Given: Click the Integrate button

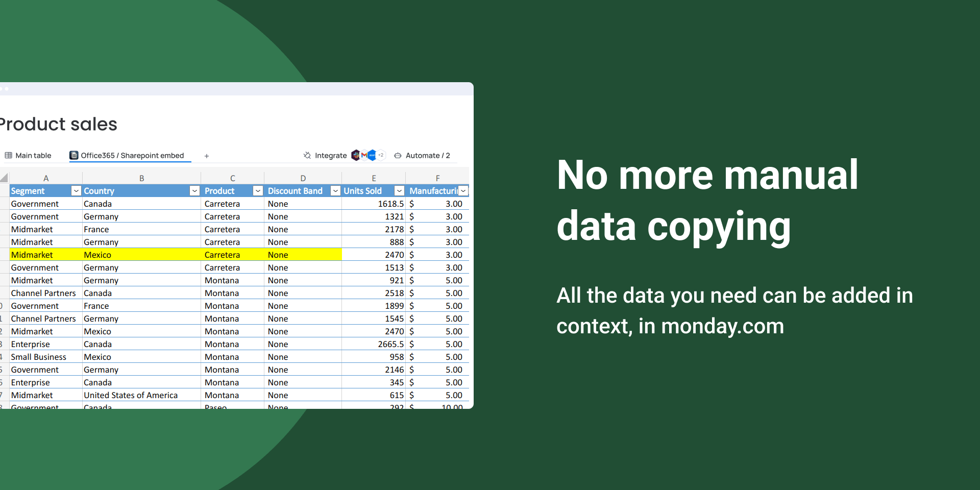Looking at the screenshot, I should pyautogui.click(x=325, y=156).
